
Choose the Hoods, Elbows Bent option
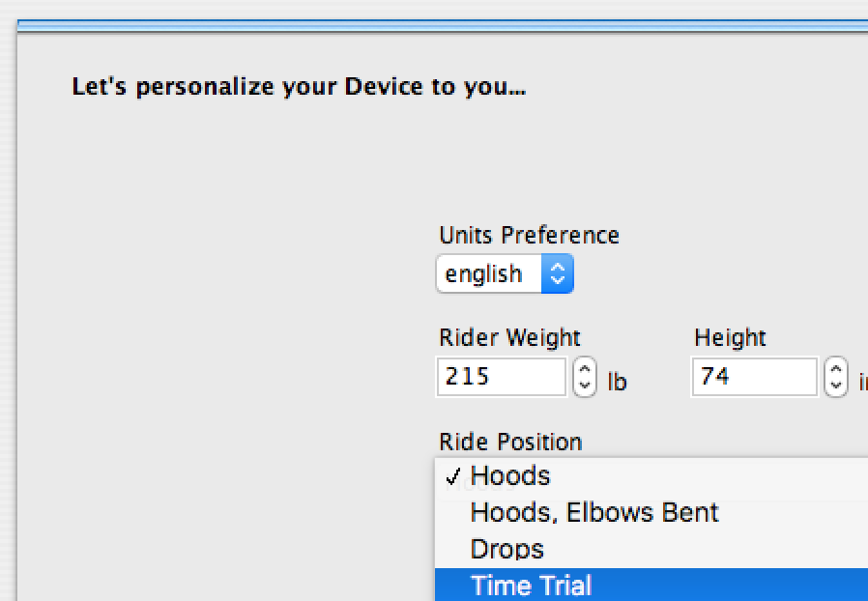(x=594, y=512)
